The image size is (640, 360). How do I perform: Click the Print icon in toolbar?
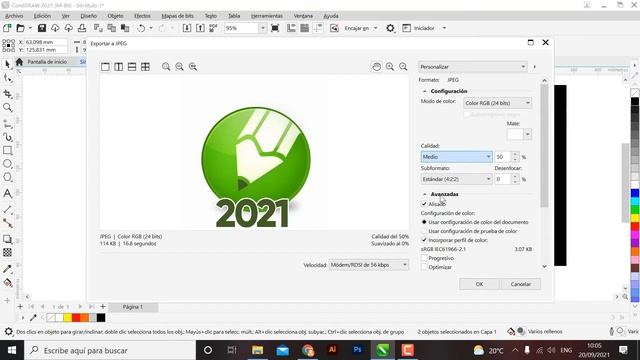pyautogui.click(x=82, y=28)
